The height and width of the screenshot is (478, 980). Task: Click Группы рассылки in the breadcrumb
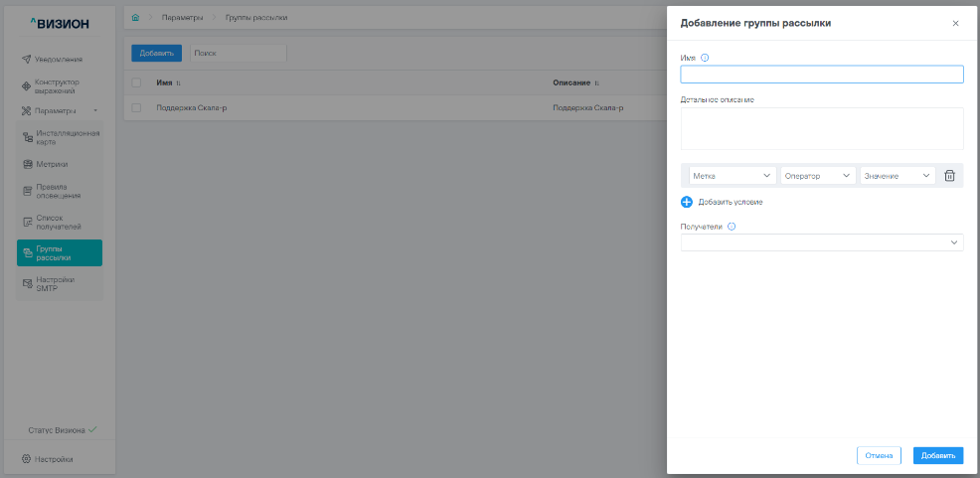pos(256,18)
